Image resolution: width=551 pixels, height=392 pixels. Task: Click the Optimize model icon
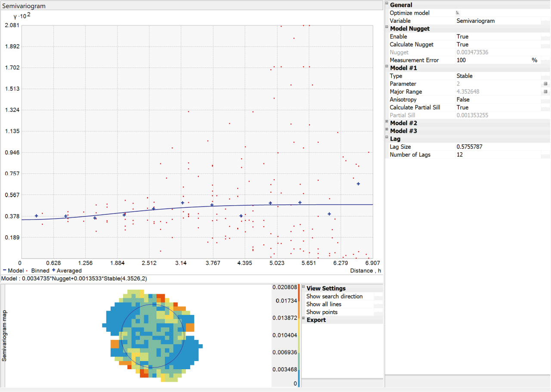(x=458, y=13)
